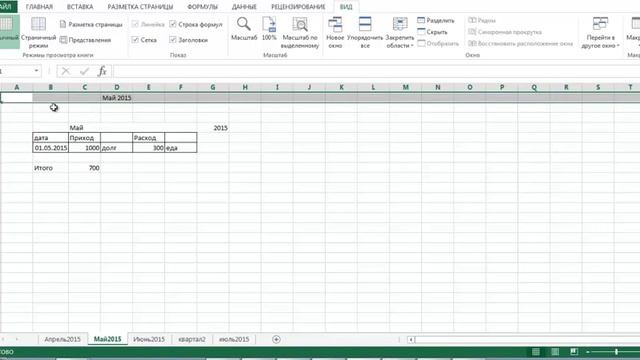640x360 pixels.
Task: Click Рядом view side by side
Action: [x=482, y=20]
